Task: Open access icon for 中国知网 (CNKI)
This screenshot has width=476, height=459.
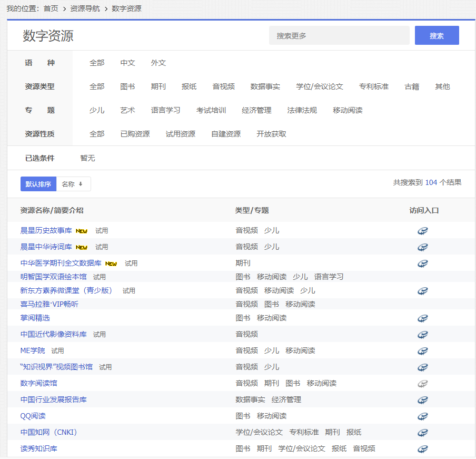Action: (422, 433)
